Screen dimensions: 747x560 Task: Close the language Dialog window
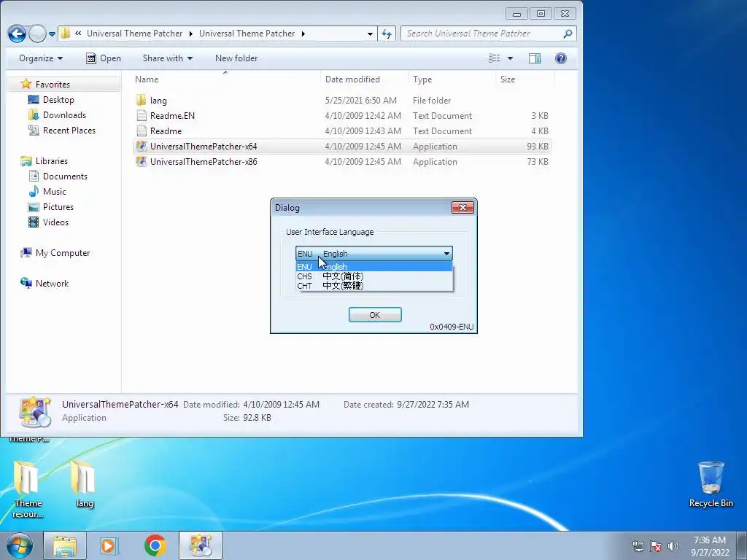pos(462,208)
